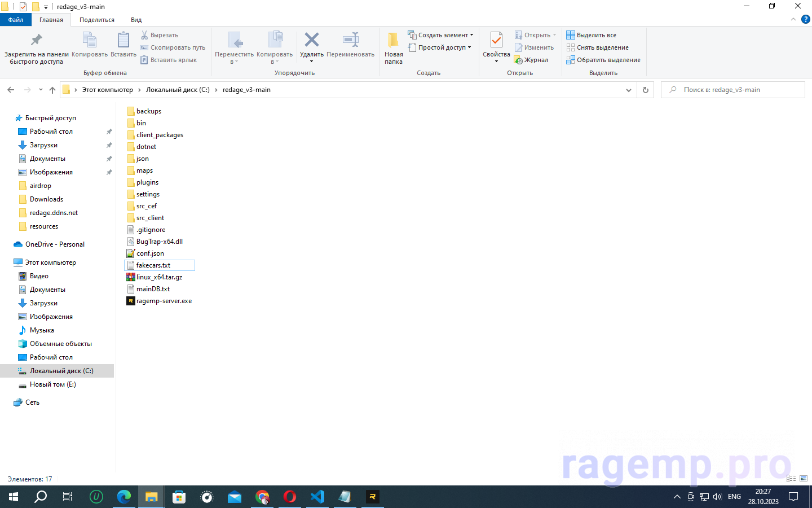Screen dimensions: 812x508
Task: Switch to large icons view
Action: [804, 479]
